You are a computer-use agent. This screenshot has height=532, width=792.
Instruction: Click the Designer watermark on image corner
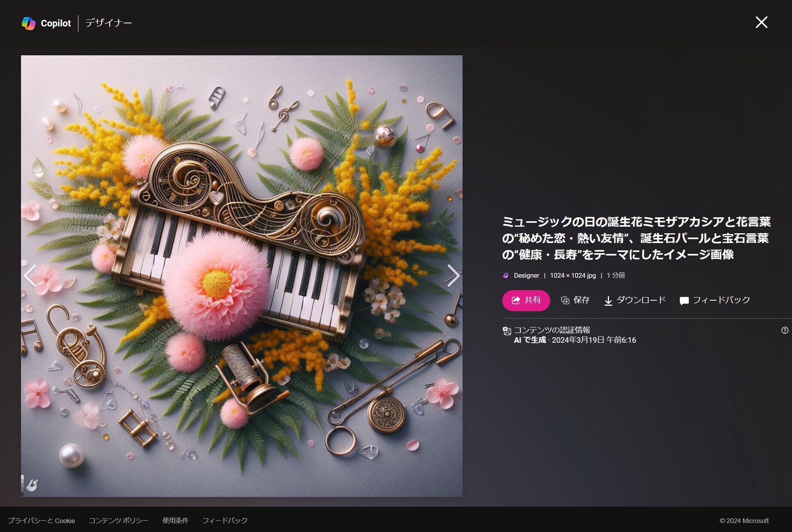tap(32, 485)
